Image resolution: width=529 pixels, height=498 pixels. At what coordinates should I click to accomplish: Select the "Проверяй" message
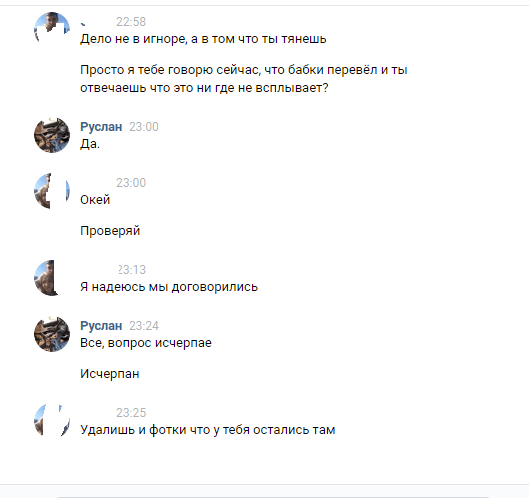tap(110, 231)
